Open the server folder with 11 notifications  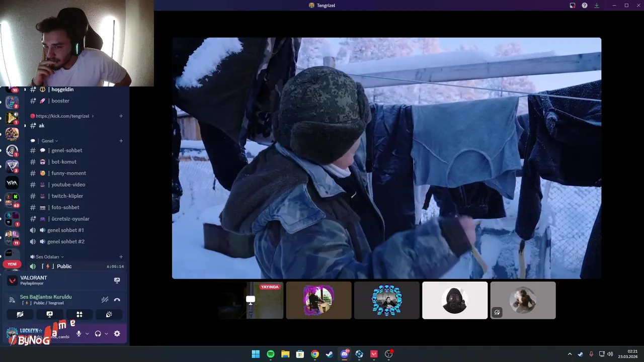pos(12,237)
